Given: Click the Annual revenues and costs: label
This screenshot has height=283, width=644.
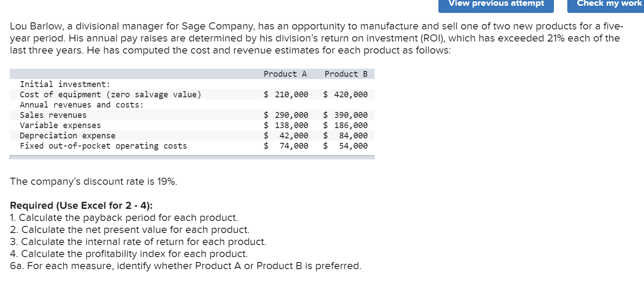Looking at the screenshot, I should point(82,105).
